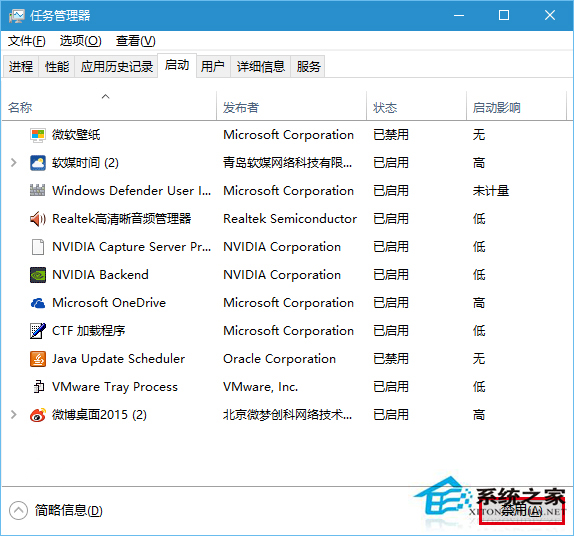Expand the 微博桌面2015 (2) group
574x536 pixels.
(14, 415)
